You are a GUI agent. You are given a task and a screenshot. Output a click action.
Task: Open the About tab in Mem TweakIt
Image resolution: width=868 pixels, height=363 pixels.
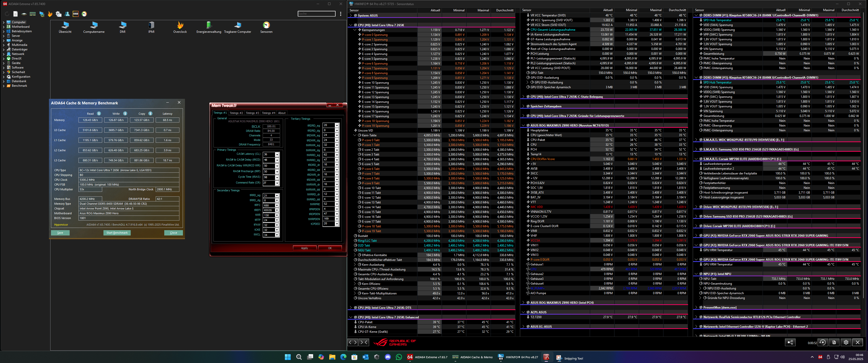point(282,113)
